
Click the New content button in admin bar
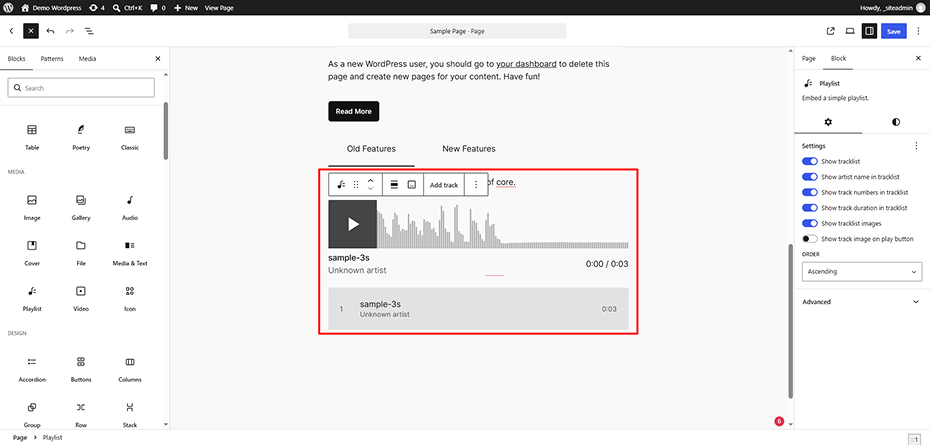[186, 8]
